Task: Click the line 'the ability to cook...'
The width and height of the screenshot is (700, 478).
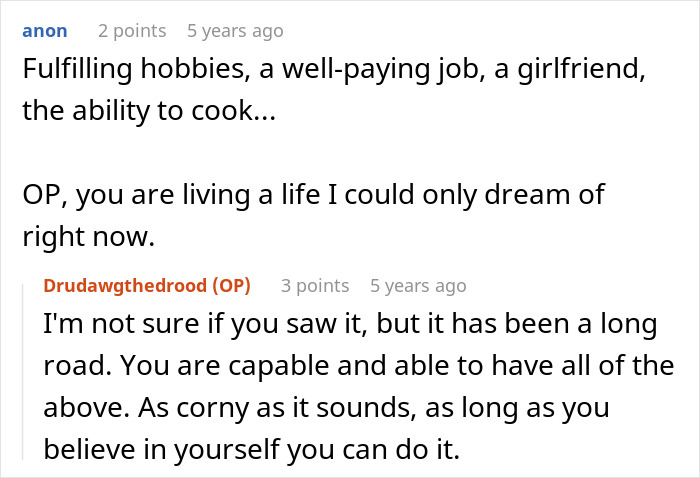Action: 149,111
